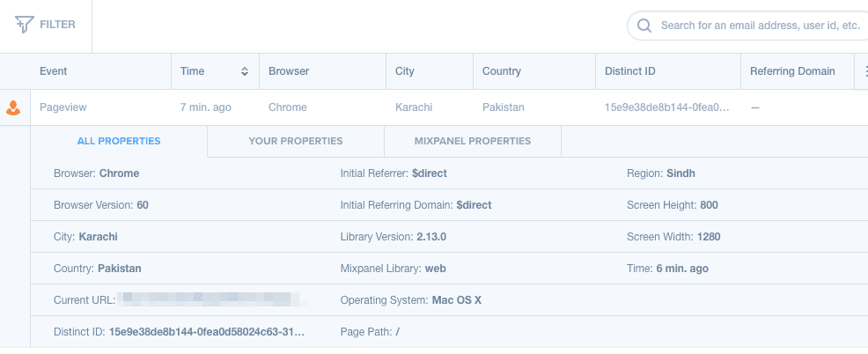868x354 pixels.
Task: Click the magnifying glass search icon
Action: click(644, 26)
